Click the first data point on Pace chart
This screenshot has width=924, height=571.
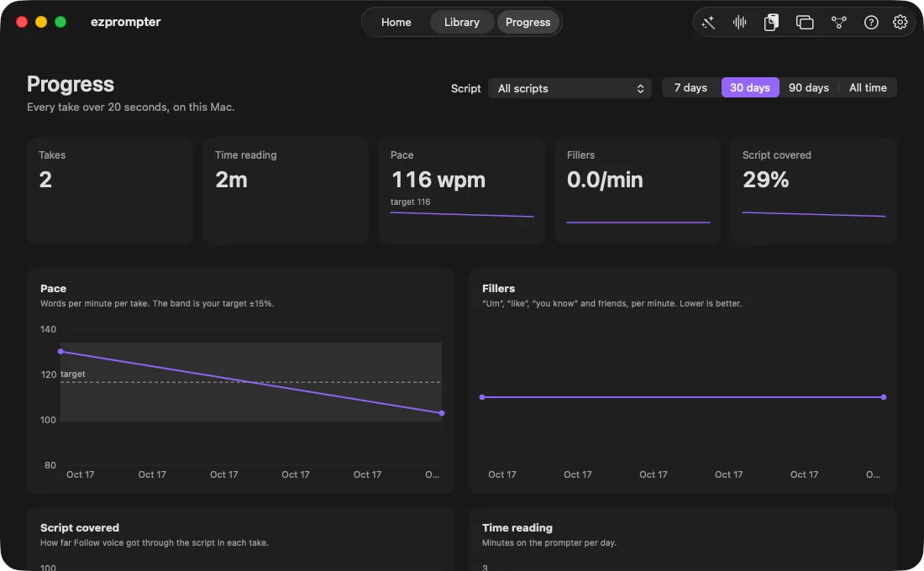(60, 352)
